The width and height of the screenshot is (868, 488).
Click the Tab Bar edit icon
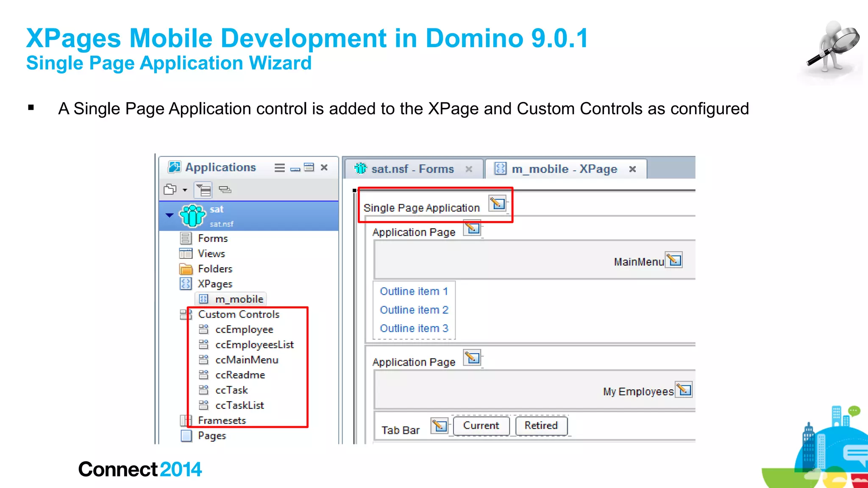[x=440, y=425]
